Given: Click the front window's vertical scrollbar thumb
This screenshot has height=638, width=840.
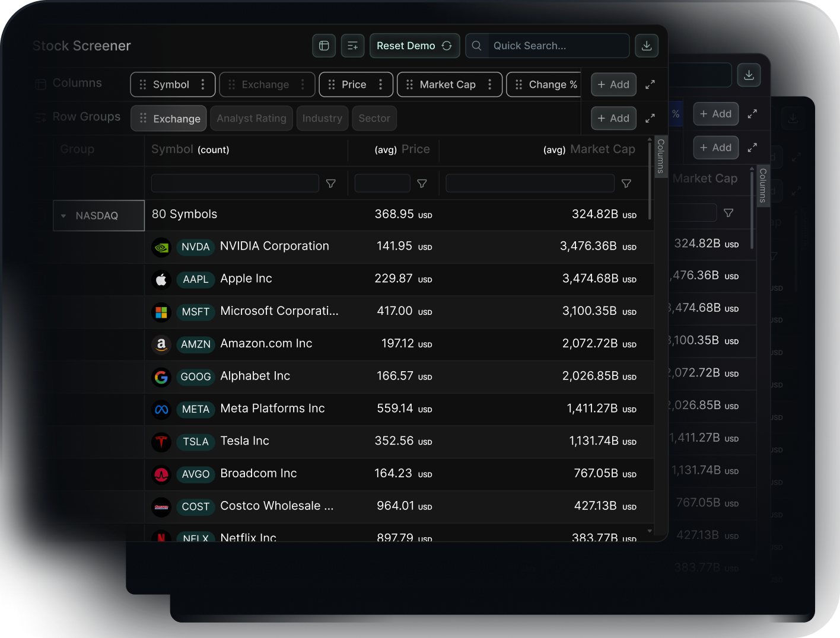Looking at the screenshot, I should pos(650,180).
